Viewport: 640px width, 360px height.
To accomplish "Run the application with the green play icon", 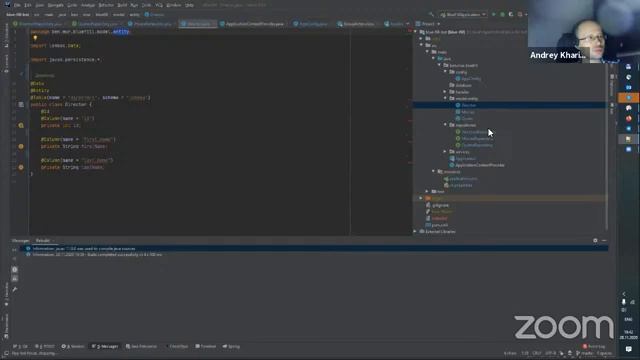I will click(x=493, y=14).
